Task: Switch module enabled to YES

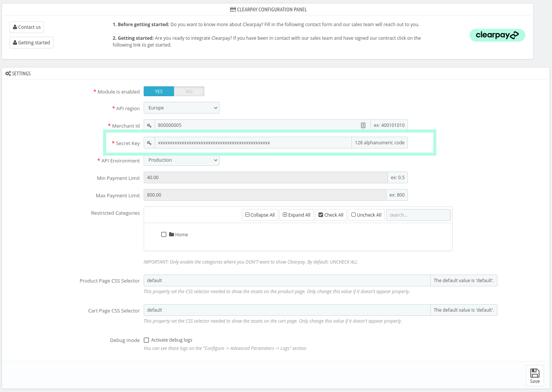Action: (159, 92)
